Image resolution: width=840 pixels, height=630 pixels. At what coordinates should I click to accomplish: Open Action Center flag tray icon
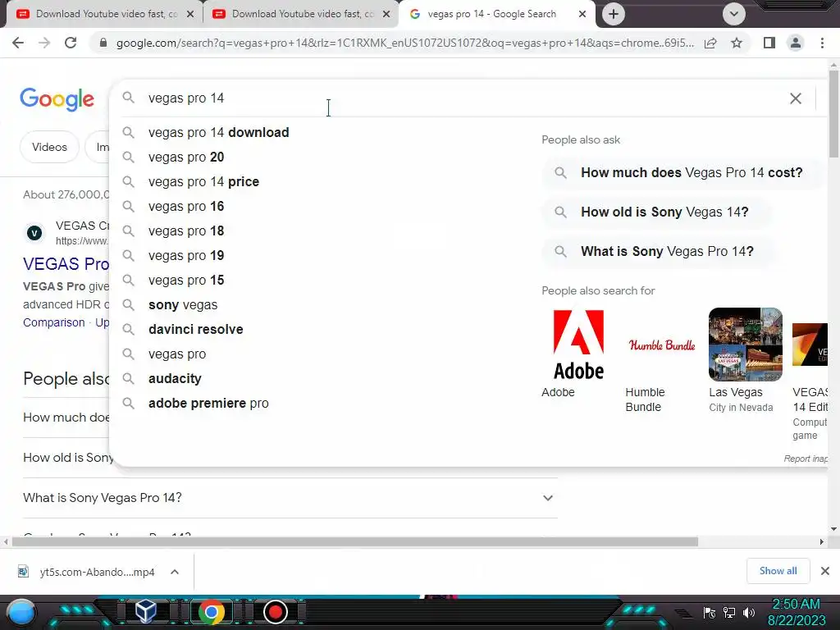pos(710,612)
